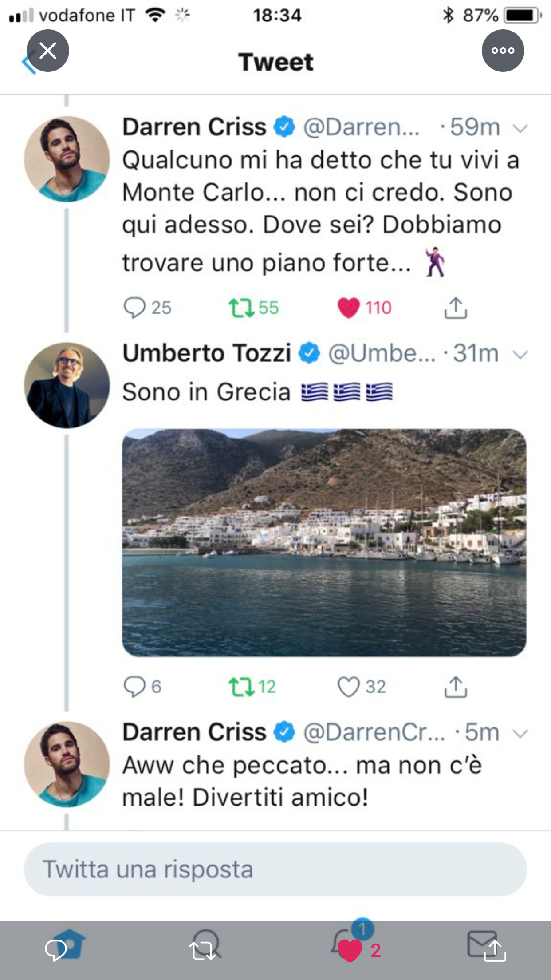Screen dimensions: 551x980
Task: Open Umberto Tozzi profile name link
Action: (207, 353)
